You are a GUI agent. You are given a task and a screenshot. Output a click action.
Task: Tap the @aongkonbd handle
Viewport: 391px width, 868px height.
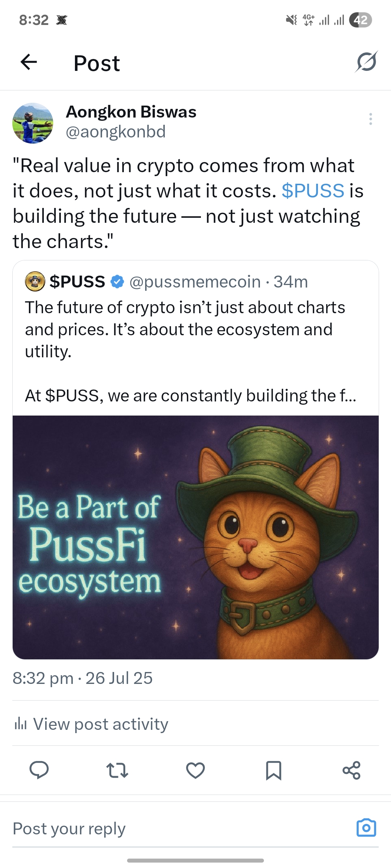[x=115, y=132]
